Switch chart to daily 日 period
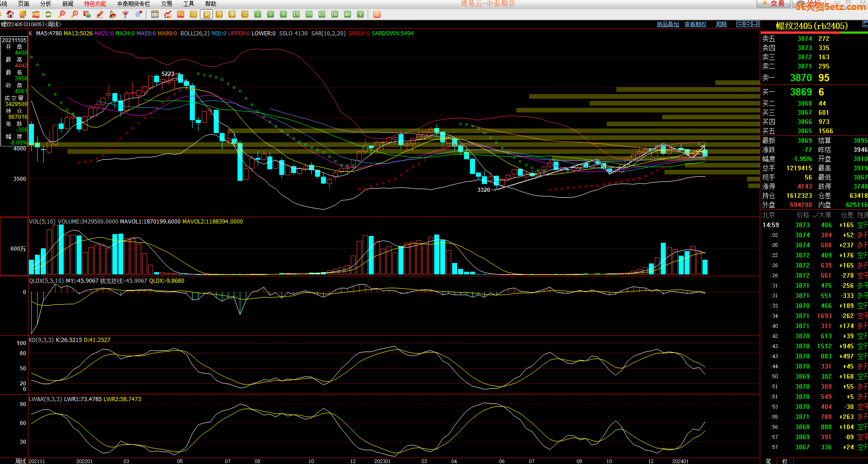The image size is (868, 464). pos(194,14)
